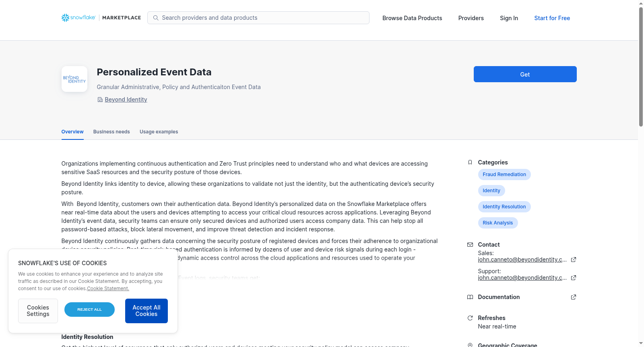Screen dimensions: 644x347
Task: Click Accept All Cookies button
Action: coord(147,311)
